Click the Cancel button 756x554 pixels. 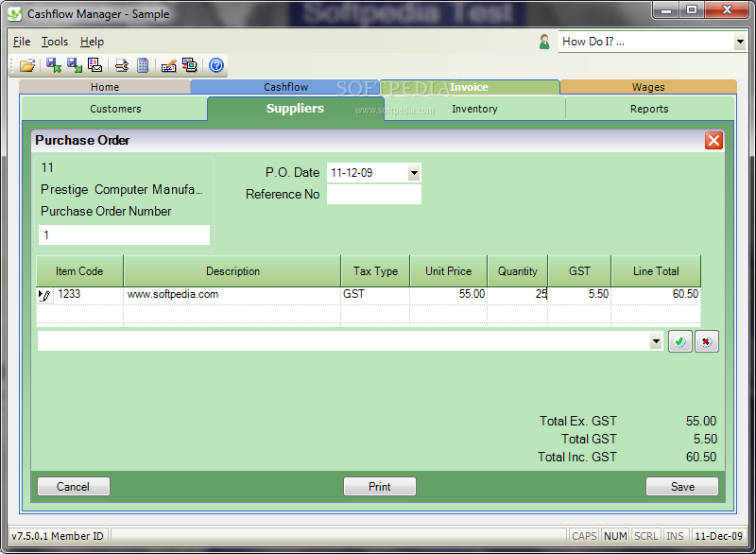pyautogui.click(x=74, y=487)
